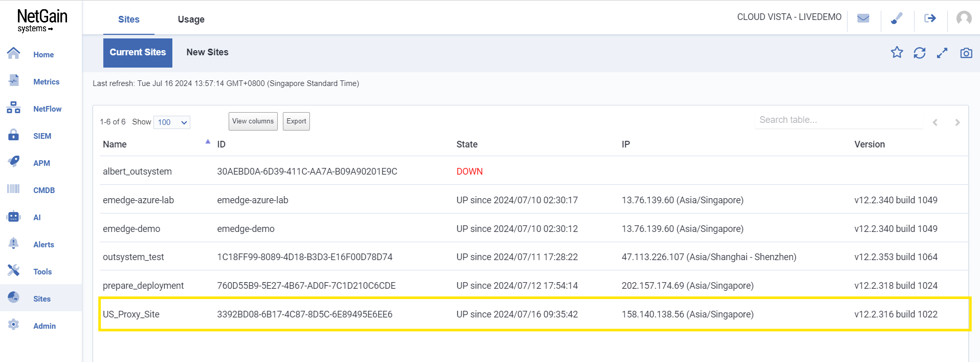Sort by Name column arrow
This screenshot has width=980, height=362.
[x=208, y=142]
